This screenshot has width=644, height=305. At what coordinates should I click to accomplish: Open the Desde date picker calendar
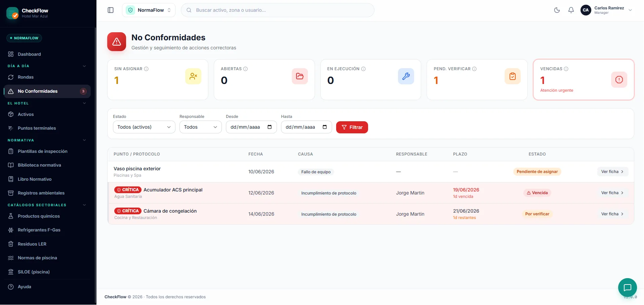[x=270, y=127]
